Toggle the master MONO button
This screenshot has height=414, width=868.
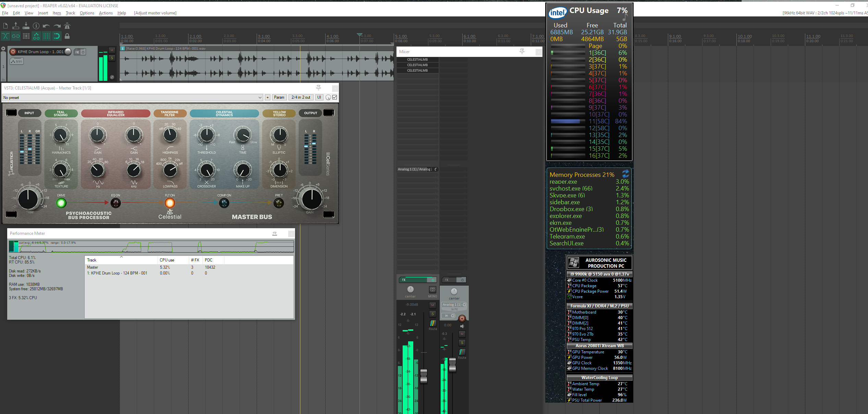432,290
